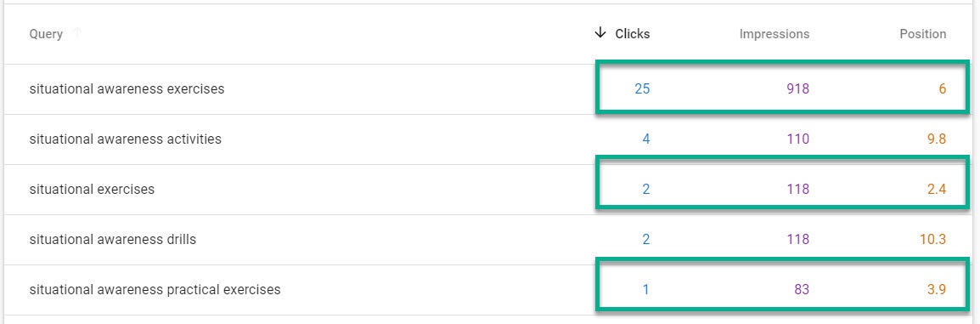The width and height of the screenshot is (980, 324).
Task: Sort table by Position column
Action: 922,34
